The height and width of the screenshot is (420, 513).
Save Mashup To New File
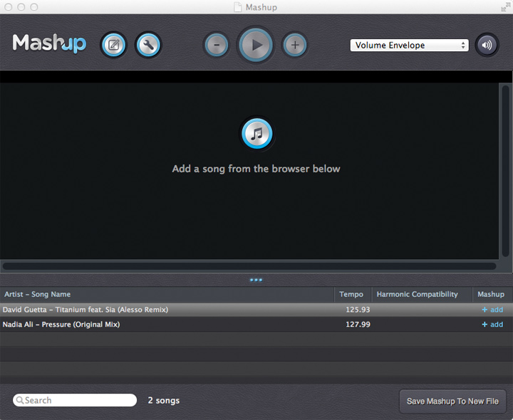click(452, 401)
